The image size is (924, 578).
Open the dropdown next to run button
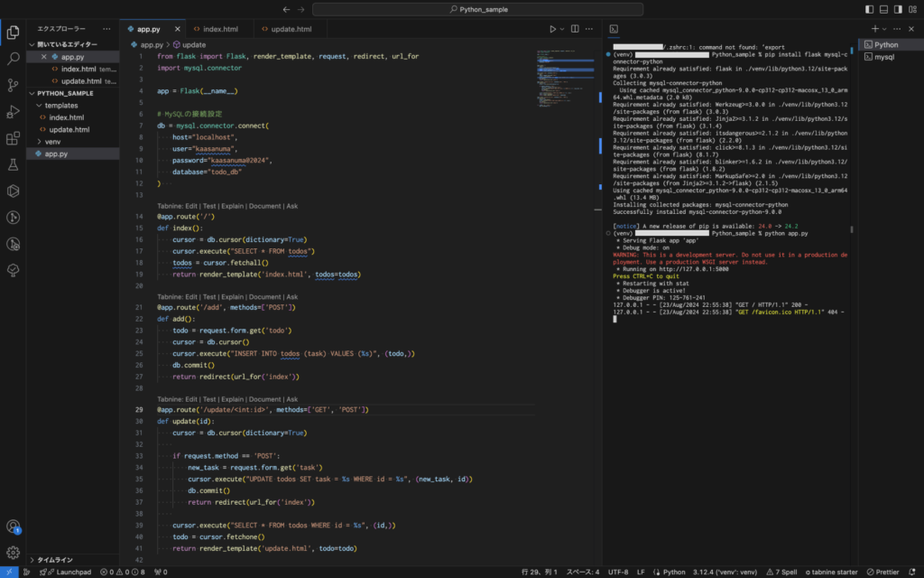[564, 29]
